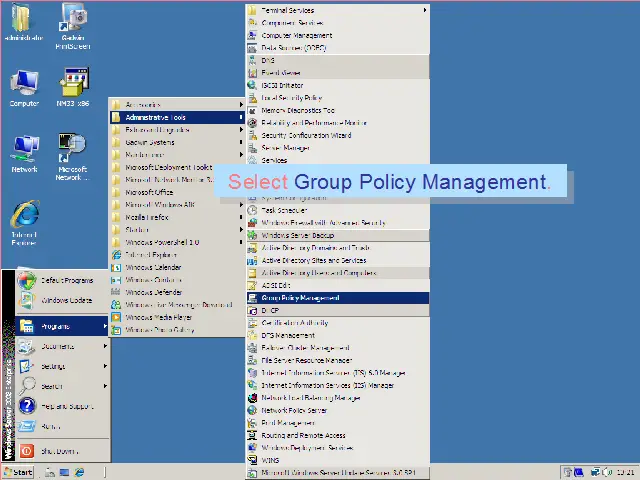Viewport: 640px width, 480px height.
Task: Open Routing and Remote Access
Action: [x=338, y=436]
